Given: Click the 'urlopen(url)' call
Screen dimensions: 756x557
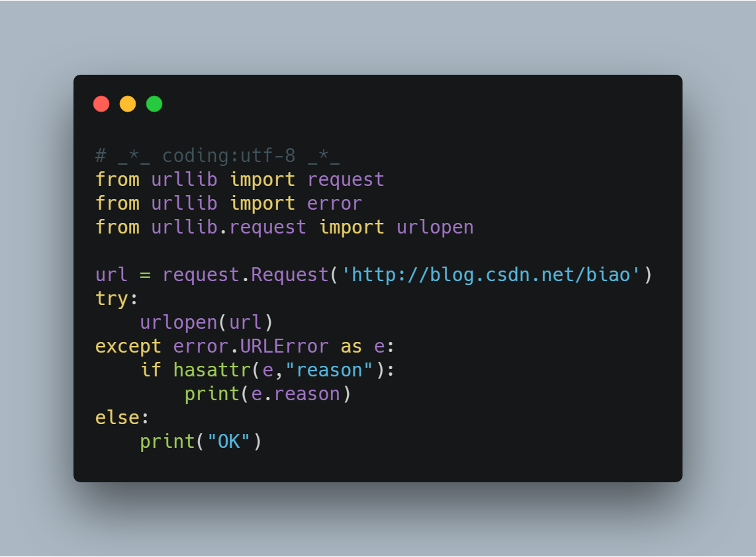Looking at the screenshot, I should coord(207,322).
